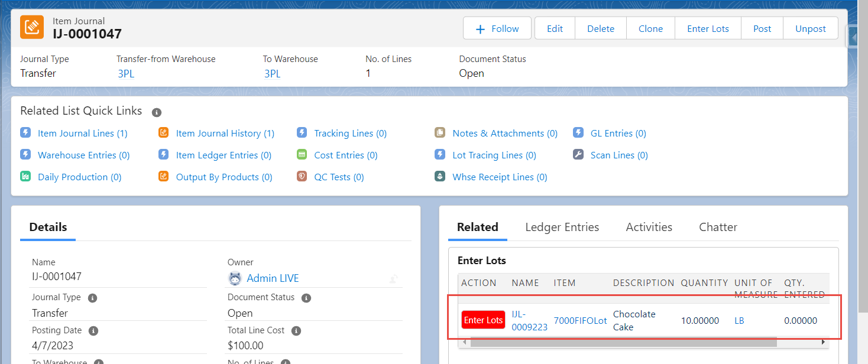868x364 pixels.
Task: Collapse the right sidebar panel arrow
Action: tap(853, 37)
